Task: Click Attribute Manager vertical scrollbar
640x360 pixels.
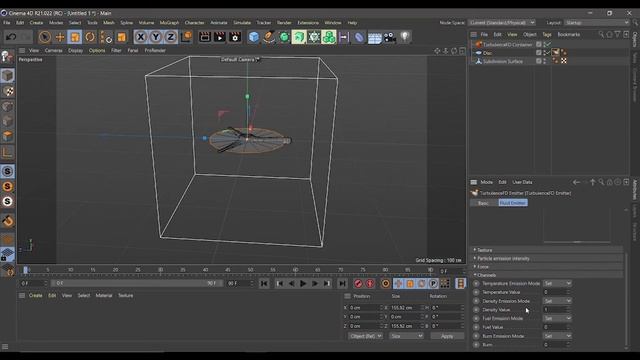Action: pyautogui.click(x=626, y=300)
